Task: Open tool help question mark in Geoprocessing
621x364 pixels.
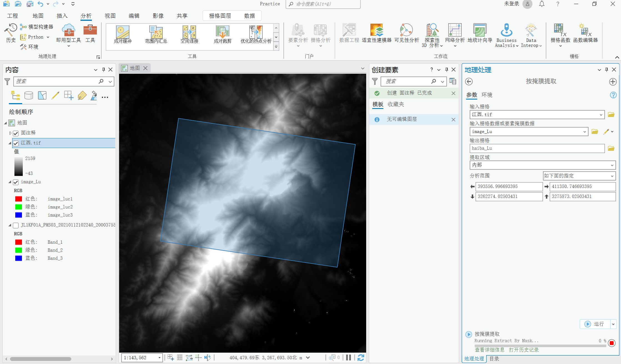Action: (613, 95)
